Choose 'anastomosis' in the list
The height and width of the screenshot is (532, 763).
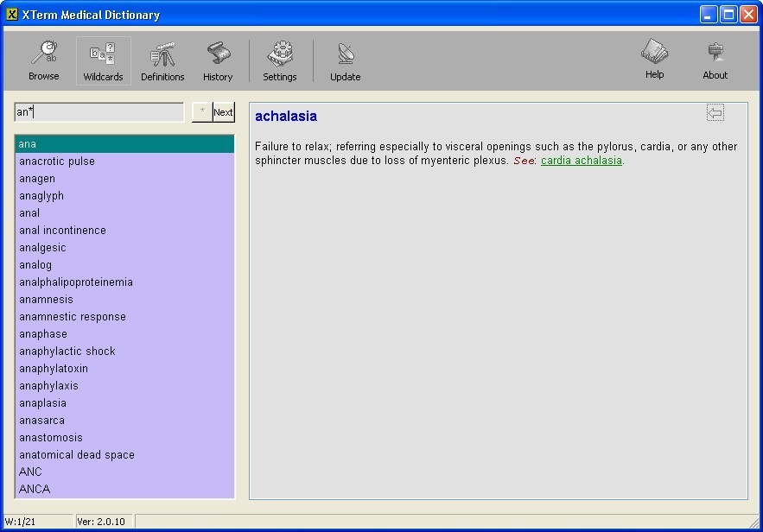click(x=124, y=438)
